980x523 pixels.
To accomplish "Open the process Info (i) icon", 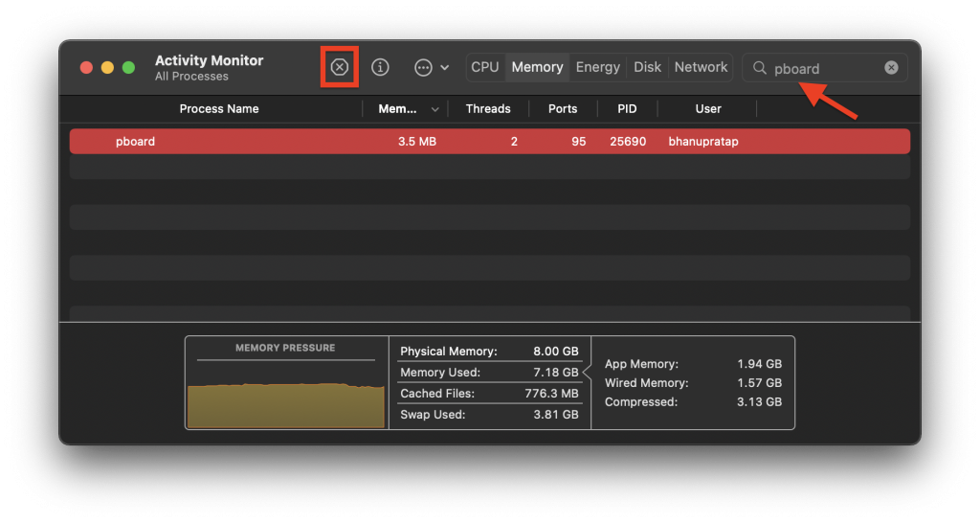I will pyautogui.click(x=380, y=67).
